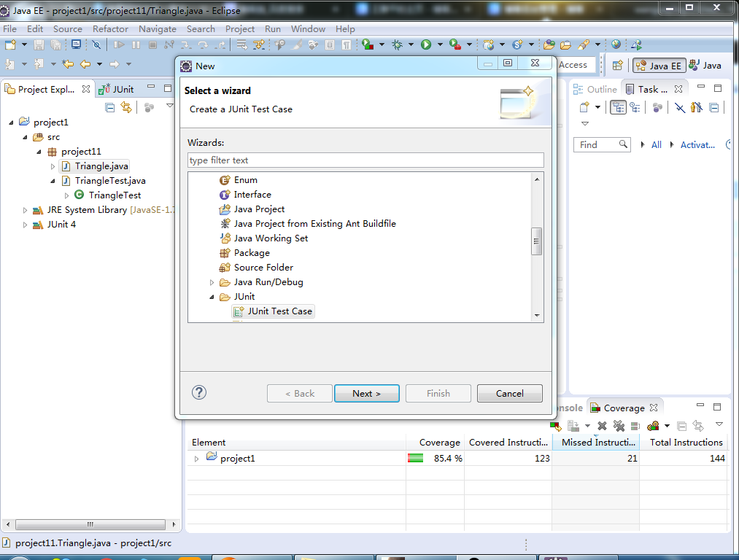Expand the Java Run/Debug wizard folder
Image resolution: width=739 pixels, height=560 pixels.
click(x=212, y=282)
